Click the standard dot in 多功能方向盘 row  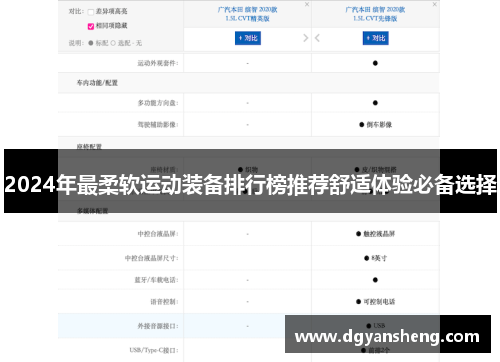click(x=375, y=103)
